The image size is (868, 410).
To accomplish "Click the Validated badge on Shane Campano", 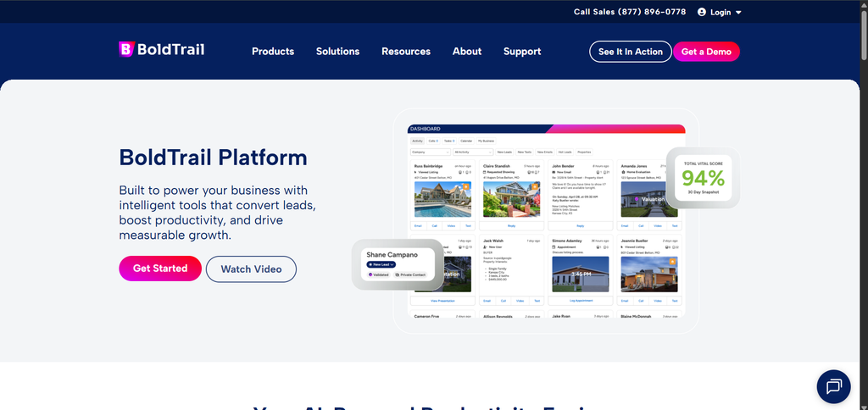I will 379,274.
